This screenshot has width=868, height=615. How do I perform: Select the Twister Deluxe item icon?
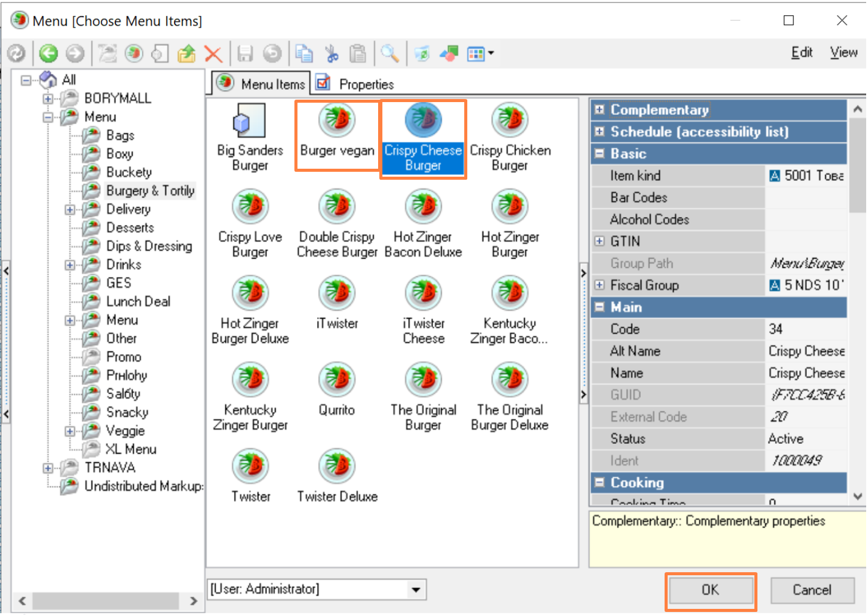tap(337, 466)
